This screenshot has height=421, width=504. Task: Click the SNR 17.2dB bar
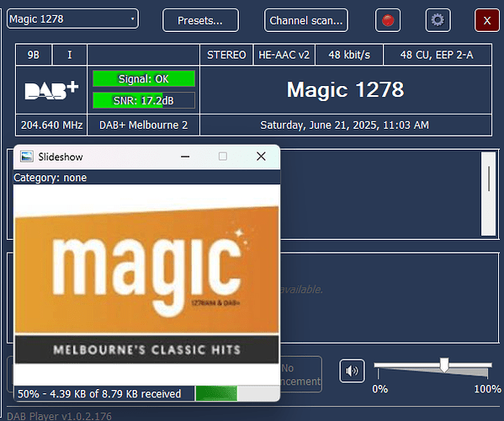coord(144,101)
